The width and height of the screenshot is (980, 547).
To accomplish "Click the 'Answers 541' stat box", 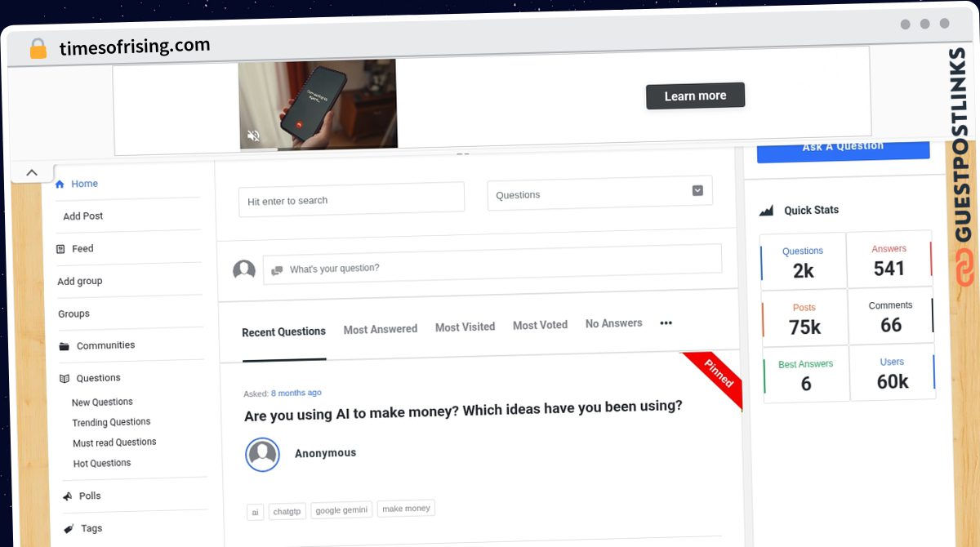I will coord(889,259).
